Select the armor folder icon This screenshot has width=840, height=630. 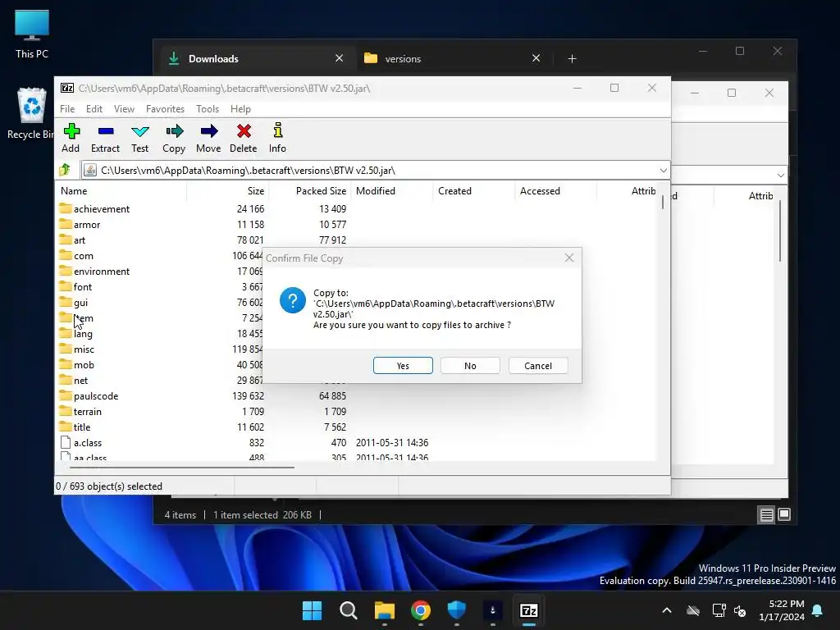[66, 224]
